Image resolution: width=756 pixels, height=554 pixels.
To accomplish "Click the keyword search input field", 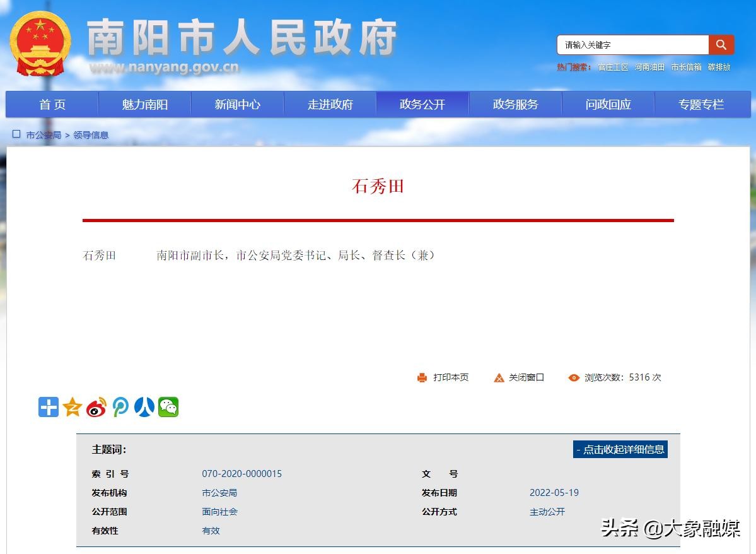I will click(632, 45).
